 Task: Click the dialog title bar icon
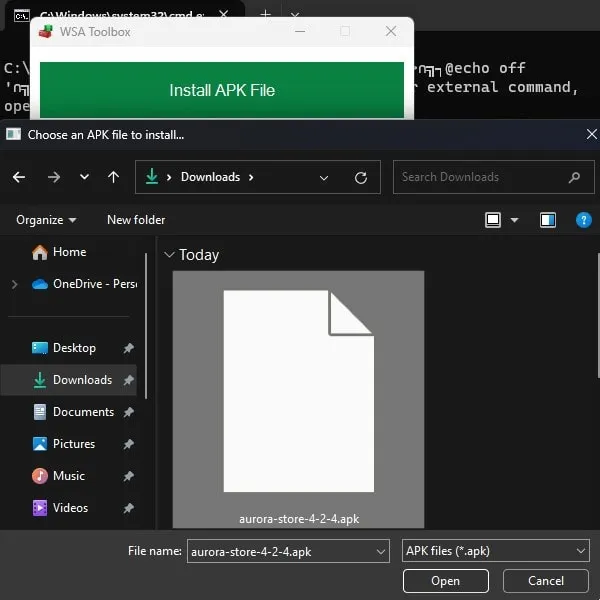point(13,135)
